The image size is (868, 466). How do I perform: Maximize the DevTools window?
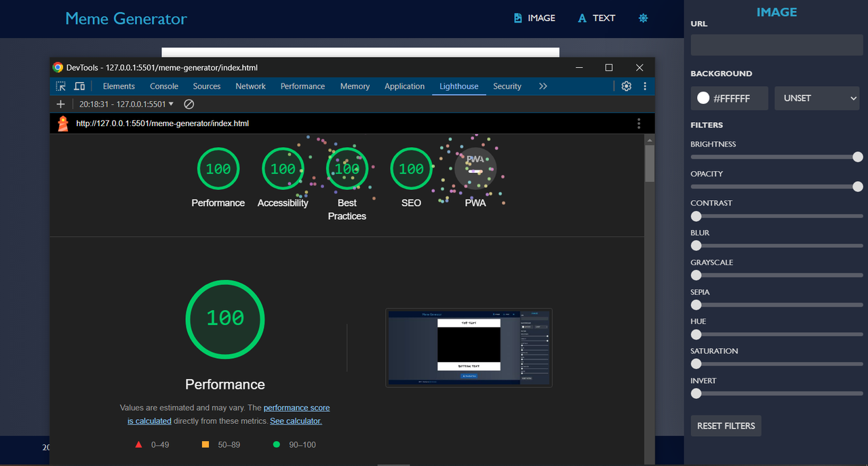[x=609, y=67]
